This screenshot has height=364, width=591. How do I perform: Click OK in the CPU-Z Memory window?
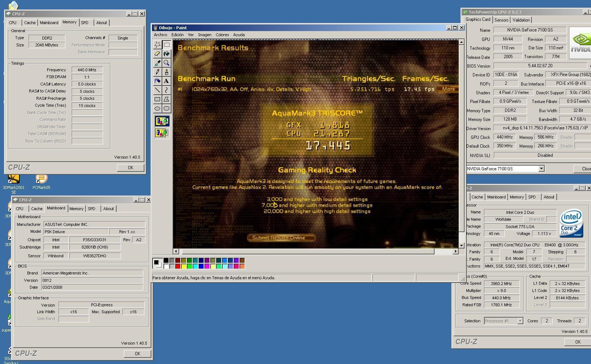coord(130,167)
